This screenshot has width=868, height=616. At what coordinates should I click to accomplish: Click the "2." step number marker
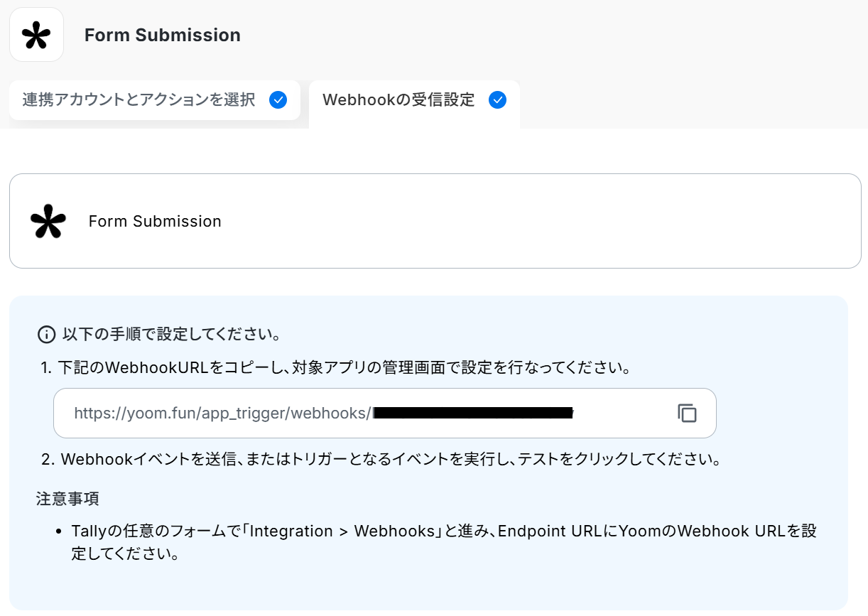48,459
